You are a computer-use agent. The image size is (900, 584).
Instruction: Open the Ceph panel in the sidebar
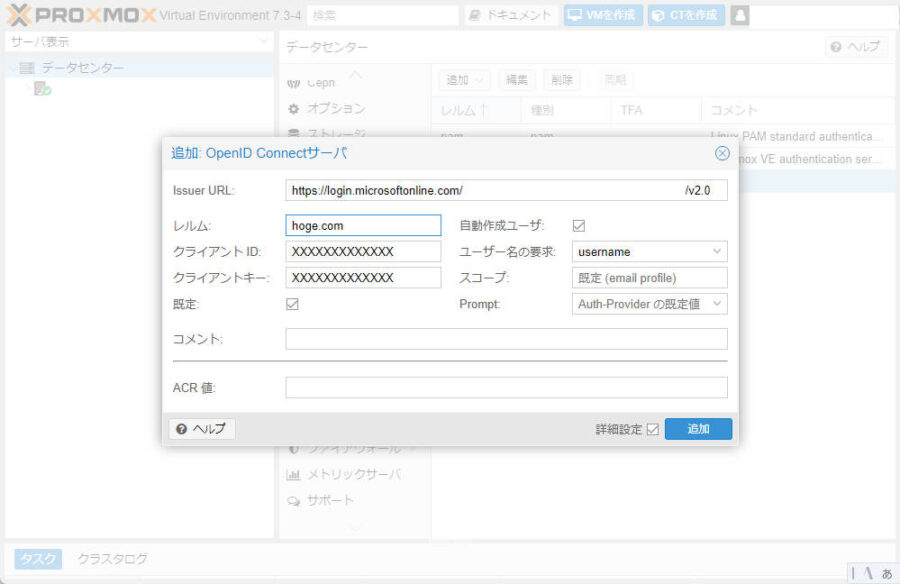320,81
